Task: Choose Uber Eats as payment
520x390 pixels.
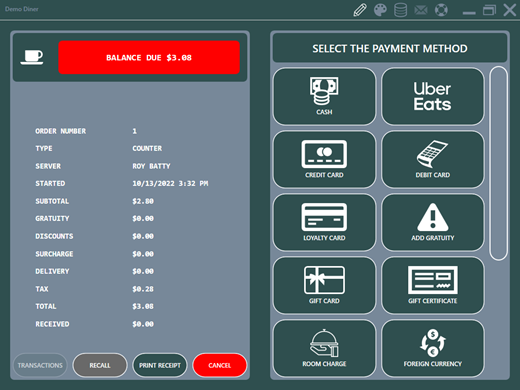Action: tap(433, 97)
